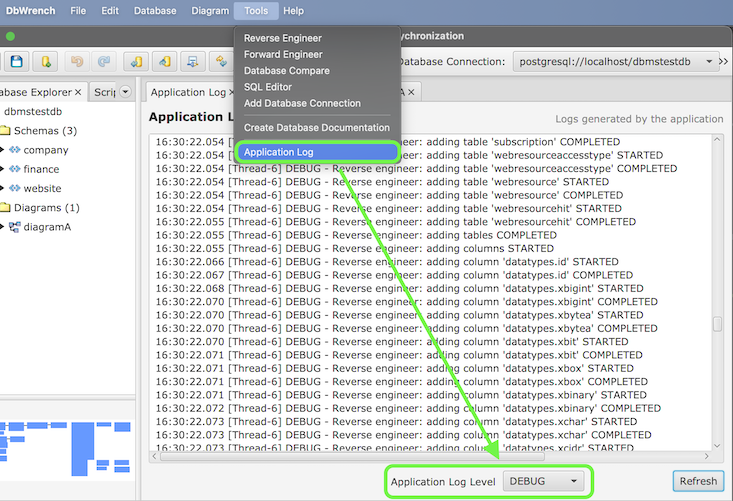Select Application Log in Tools menu
The height and width of the screenshot is (501, 733).
tap(317, 152)
